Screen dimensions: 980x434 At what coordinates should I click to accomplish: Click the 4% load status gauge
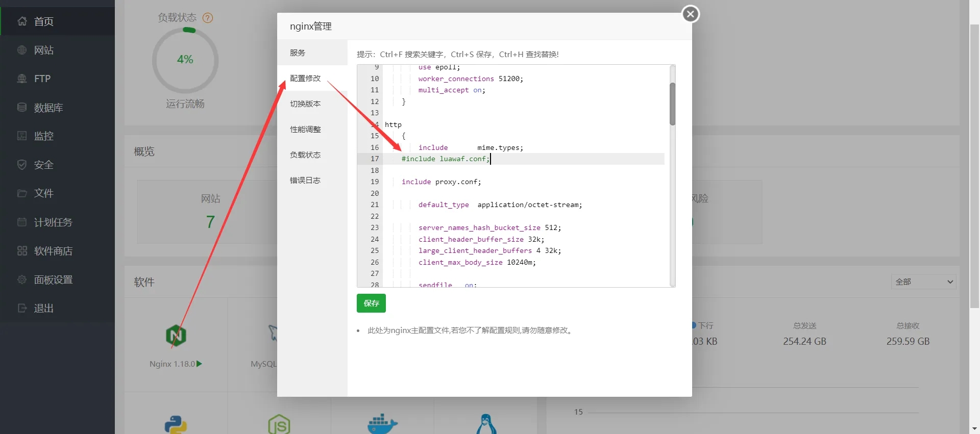pos(185,60)
